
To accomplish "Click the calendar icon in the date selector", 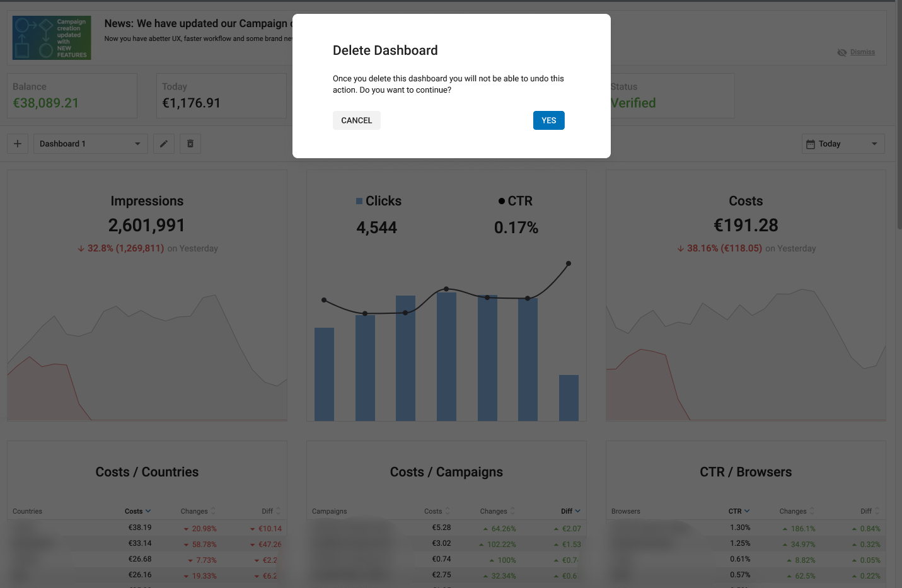I will [x=811, y=143].
